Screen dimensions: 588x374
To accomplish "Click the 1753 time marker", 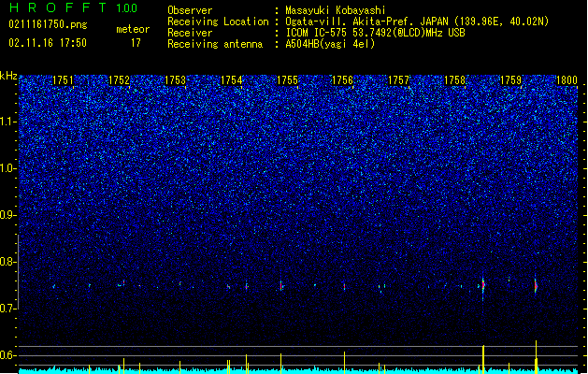I will pyautogui.click(x=175, y=80).
